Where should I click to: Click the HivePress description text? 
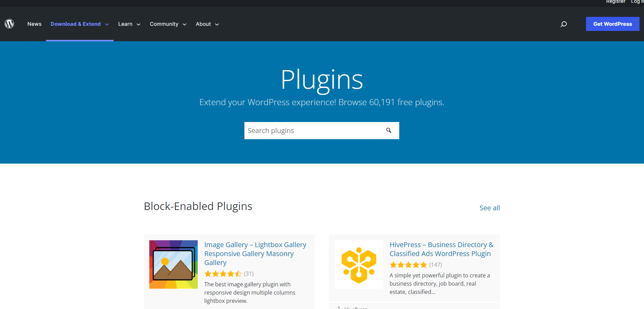440,284
